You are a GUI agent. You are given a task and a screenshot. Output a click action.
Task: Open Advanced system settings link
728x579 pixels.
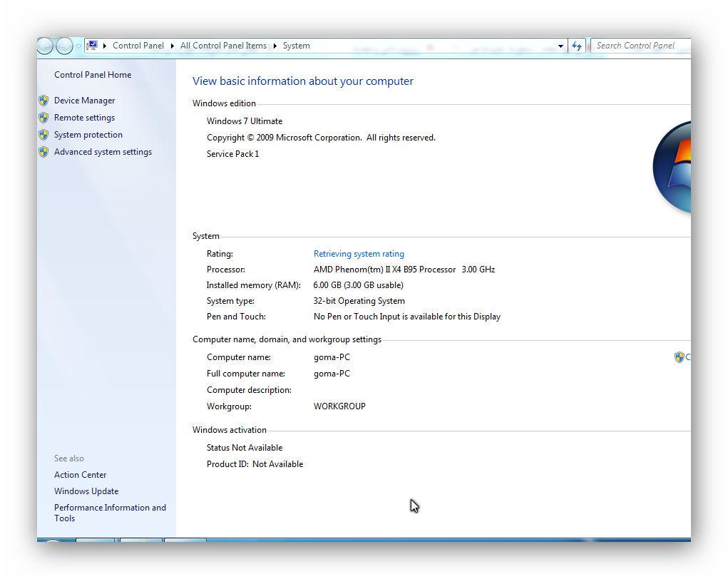[x=103, y=152]
